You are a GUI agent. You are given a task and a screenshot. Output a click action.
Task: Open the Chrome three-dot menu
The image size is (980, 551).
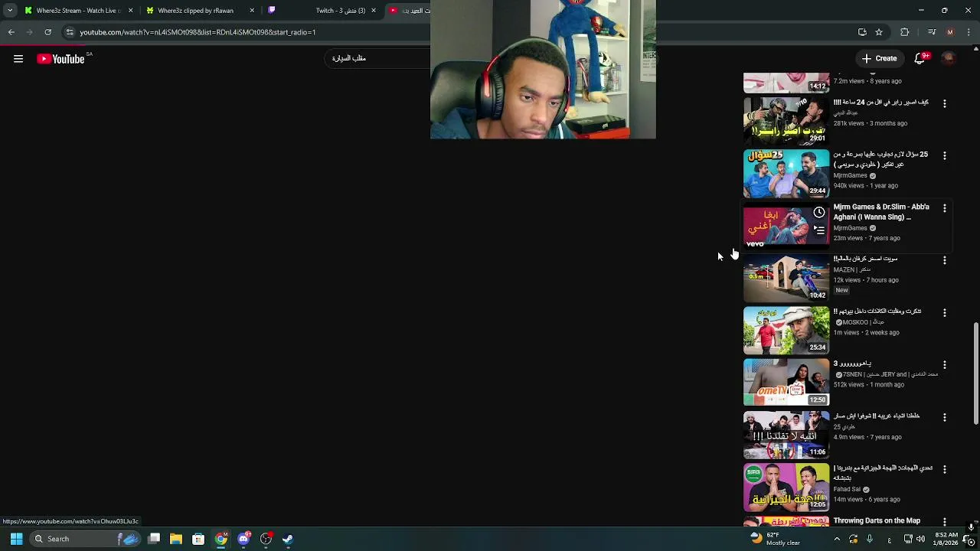pos(968,32)
